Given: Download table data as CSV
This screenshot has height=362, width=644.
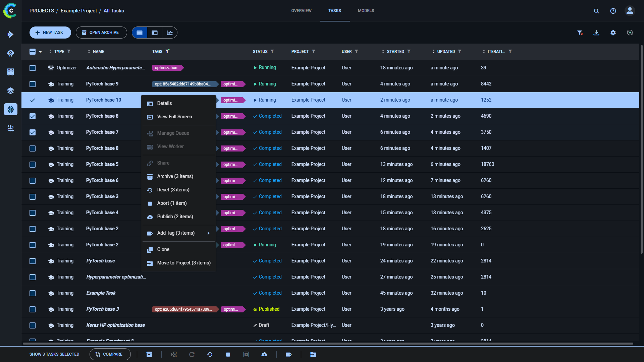Looking at the screenshot, I should [596, 33].
